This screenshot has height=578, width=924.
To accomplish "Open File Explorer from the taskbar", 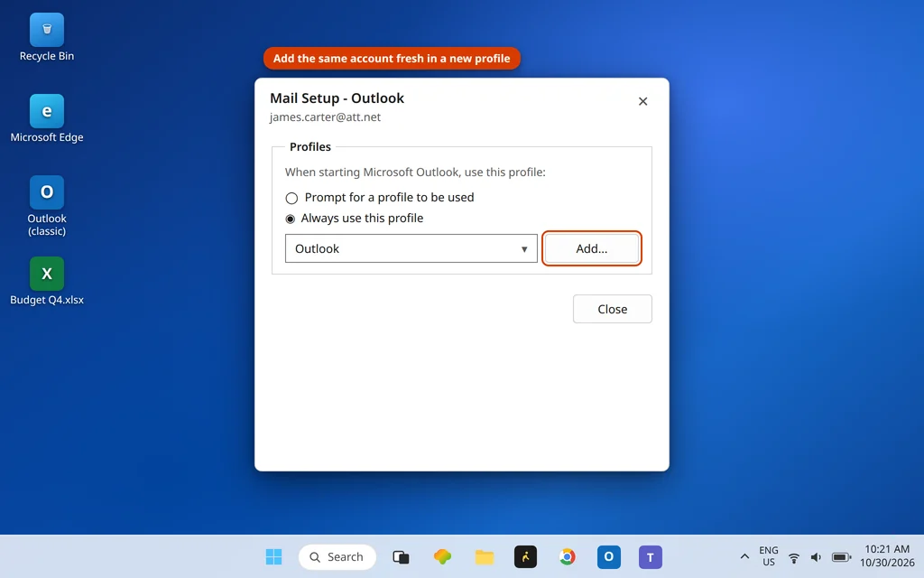I will tap(485, 556).
